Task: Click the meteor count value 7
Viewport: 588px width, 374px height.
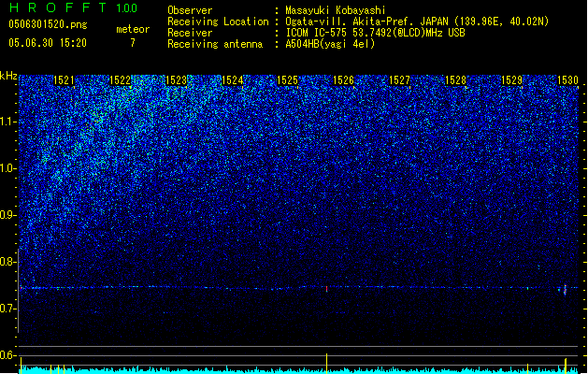Action: (x=133, y=43)
